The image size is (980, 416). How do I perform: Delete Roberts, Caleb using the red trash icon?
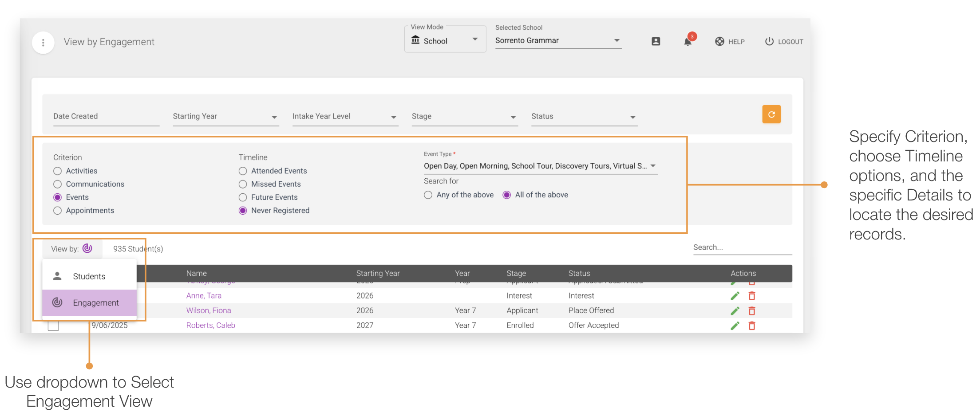tap(752, 325)
